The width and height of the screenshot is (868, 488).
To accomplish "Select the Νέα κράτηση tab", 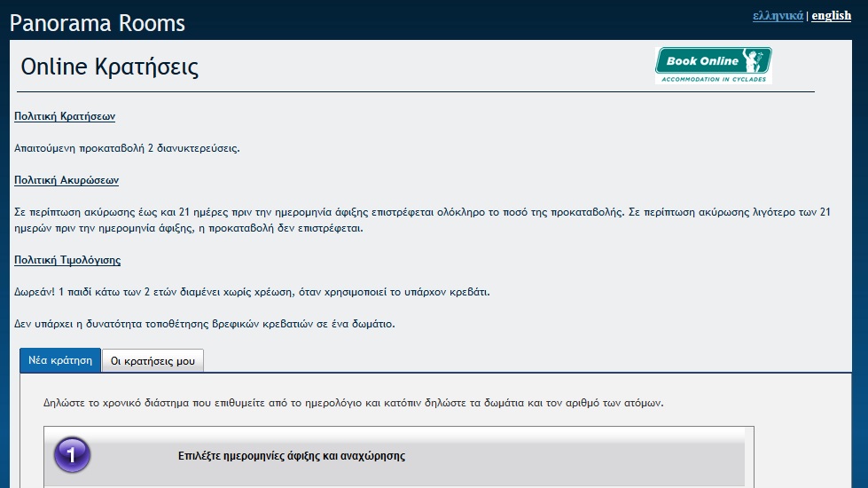I will (60, 360).
